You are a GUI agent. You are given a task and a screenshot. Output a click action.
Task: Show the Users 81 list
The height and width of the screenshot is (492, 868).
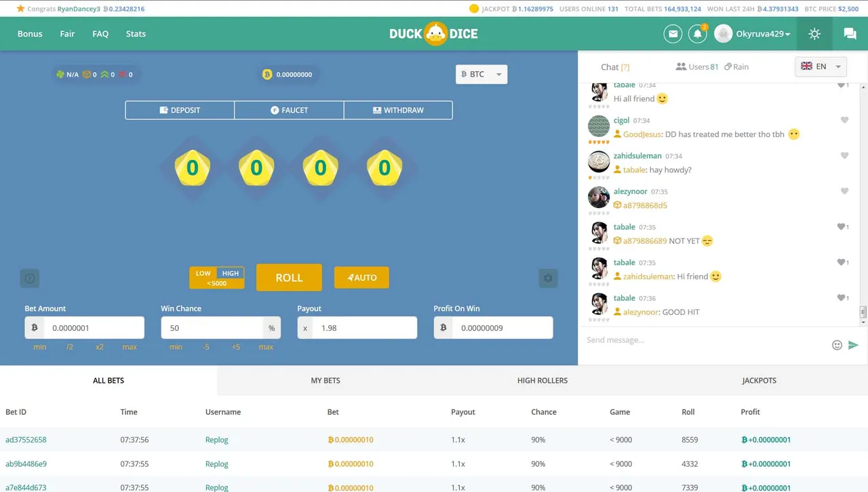pyautogui.click(x=697, y=66)
